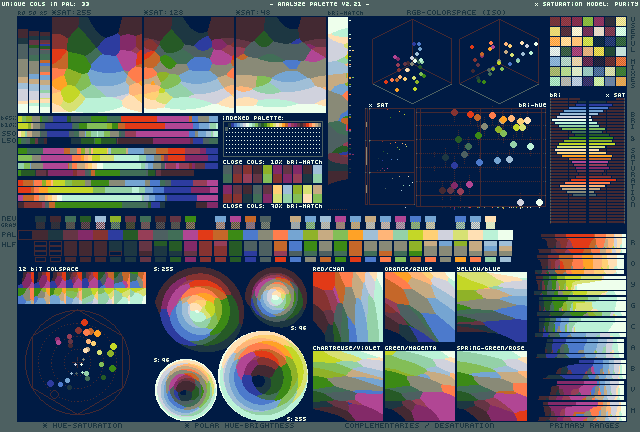Click the large dark-rimmed S:255 polar circle
The width and height of the screenshot is (640, 432).
(199, 309)
